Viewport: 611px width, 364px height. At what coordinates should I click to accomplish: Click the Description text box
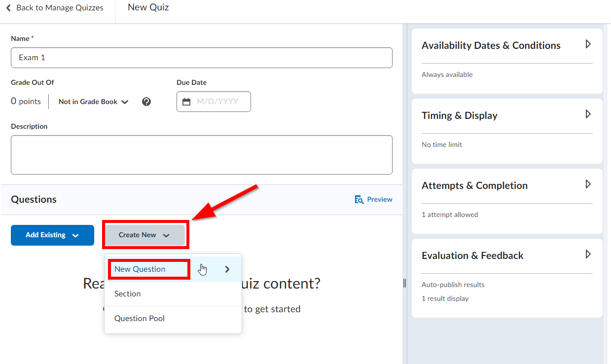202,154
